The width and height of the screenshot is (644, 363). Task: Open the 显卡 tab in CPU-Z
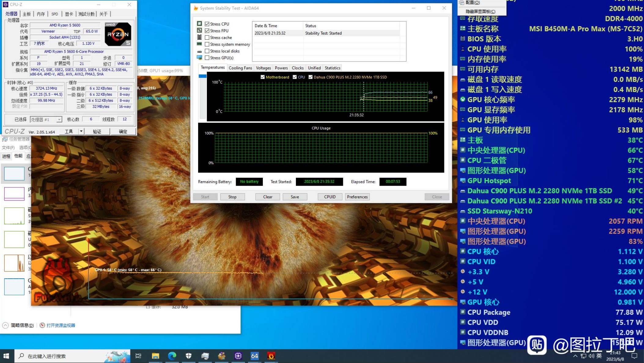point(69,14)
